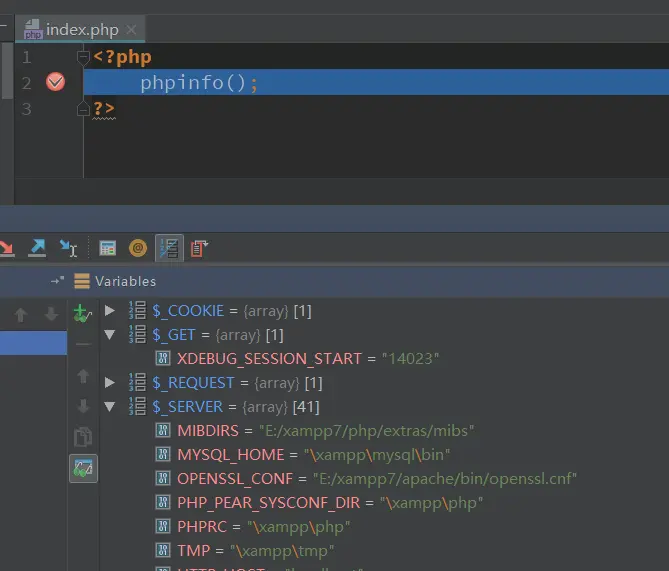This screenshot has height=571, width=669.
Task: Restore layout via Variables pin icon
Action: [x=57, y=281]
